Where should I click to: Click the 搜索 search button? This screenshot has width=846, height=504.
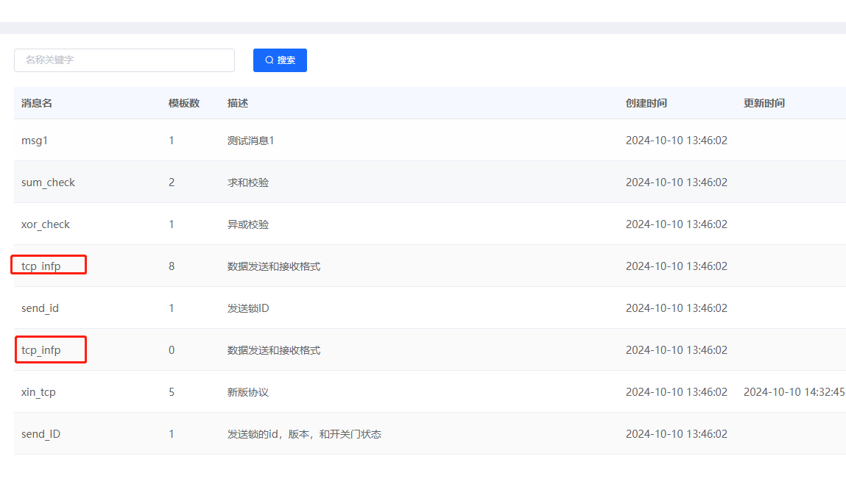click(280, 60)
